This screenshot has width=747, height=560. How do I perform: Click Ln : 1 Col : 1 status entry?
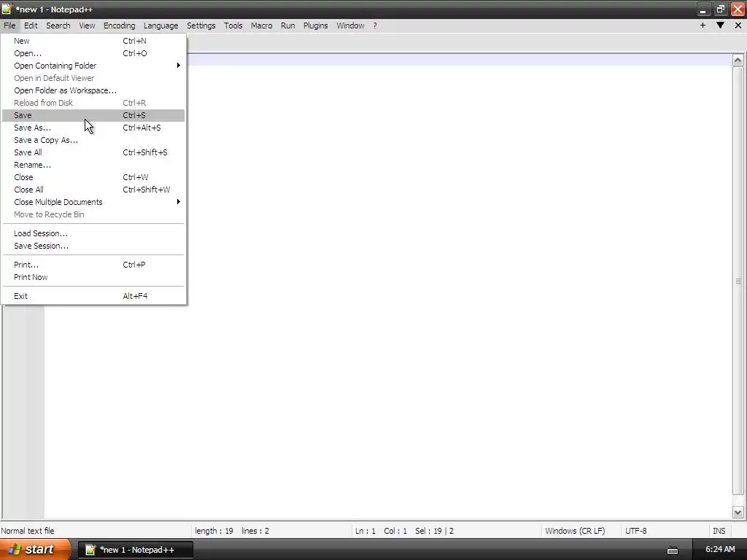pyautogui.click(x=381, y=531)
